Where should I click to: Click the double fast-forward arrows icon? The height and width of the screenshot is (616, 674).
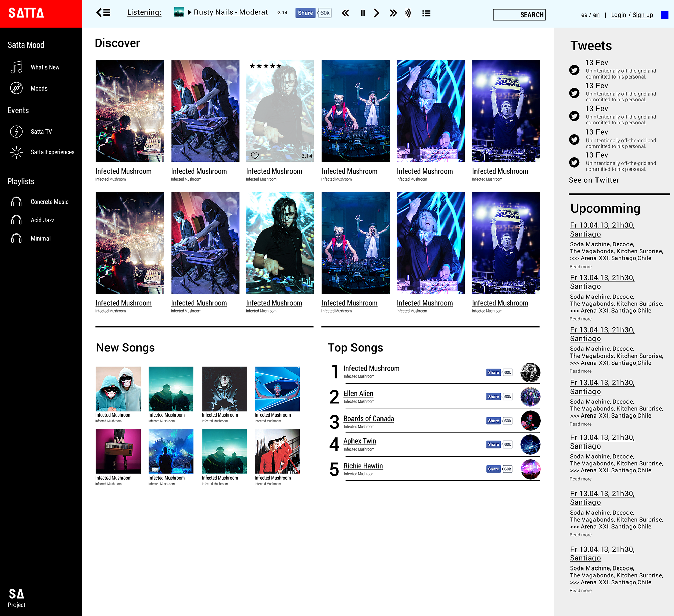click(393, 13)
